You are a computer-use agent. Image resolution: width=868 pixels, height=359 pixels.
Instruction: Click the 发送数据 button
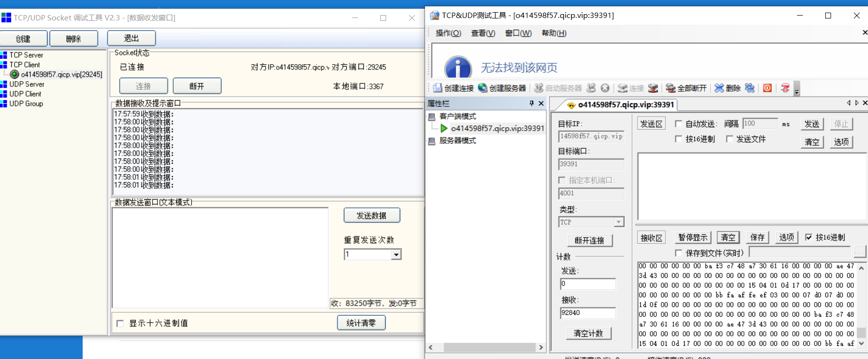coord(372,215)
